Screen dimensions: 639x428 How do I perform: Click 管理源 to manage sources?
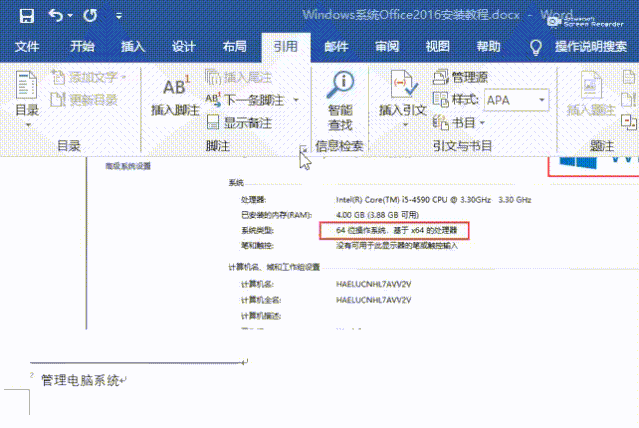click(460, 77)
